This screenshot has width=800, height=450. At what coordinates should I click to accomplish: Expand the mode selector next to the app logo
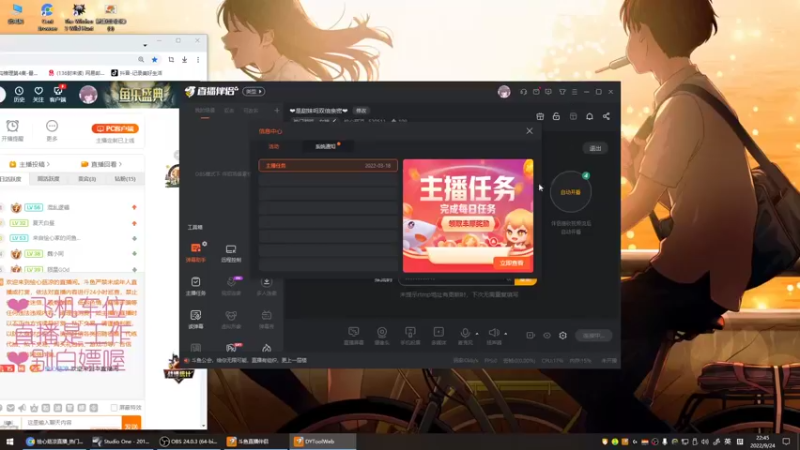point(254,91)
